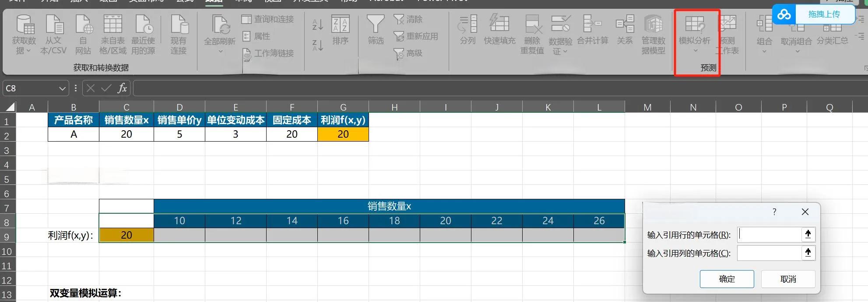868x302 pixels.
Task: Click the 筛选 (Filter) funnel icon
Action: 376,25
